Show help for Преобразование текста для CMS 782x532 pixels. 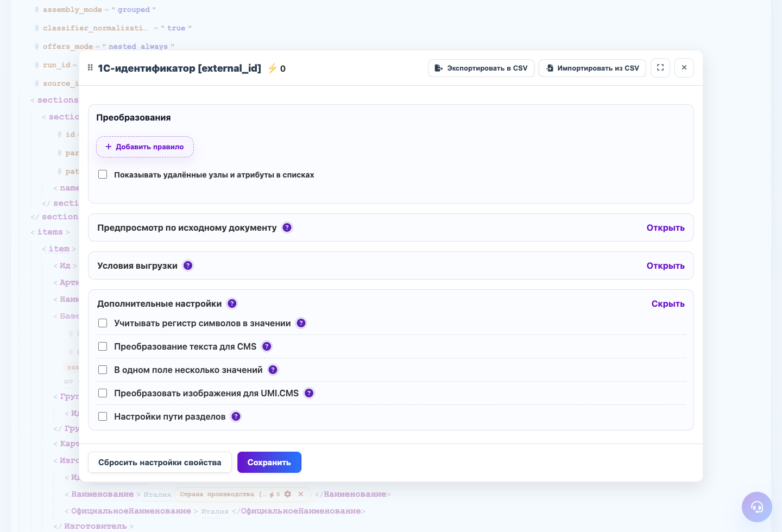point(267,346)
